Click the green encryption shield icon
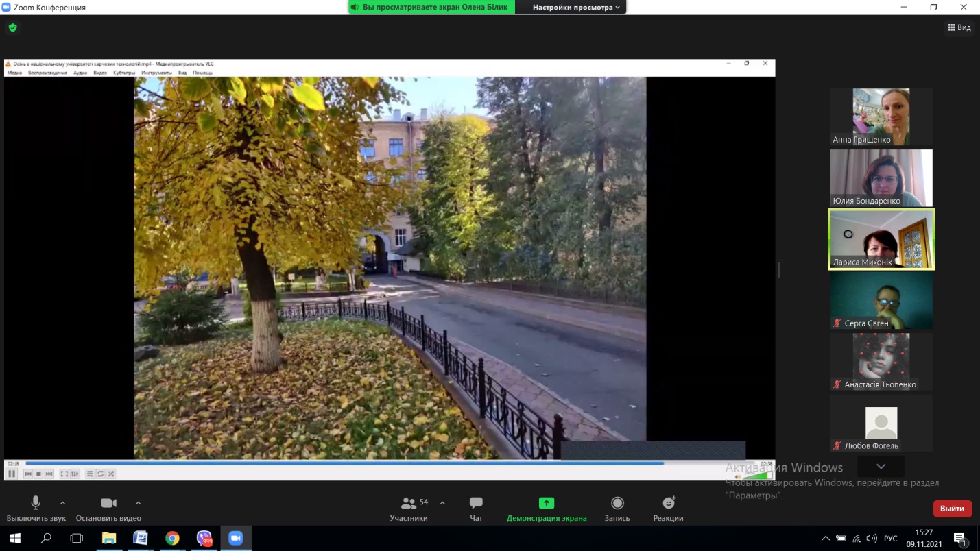 click(x=12, y=28)
